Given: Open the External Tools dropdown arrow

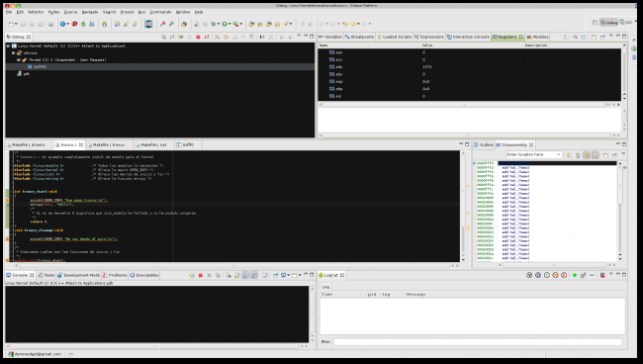Looking at the screenshot, I should 241,24.
